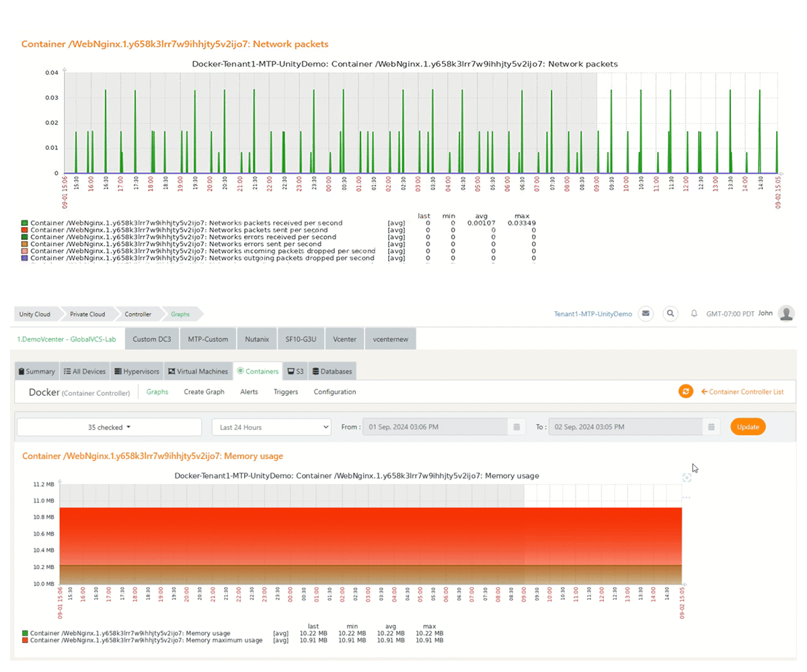Screen dimensions: 807x672
Task: Select the Virtual Machines tab
Action: pos(198,371)
